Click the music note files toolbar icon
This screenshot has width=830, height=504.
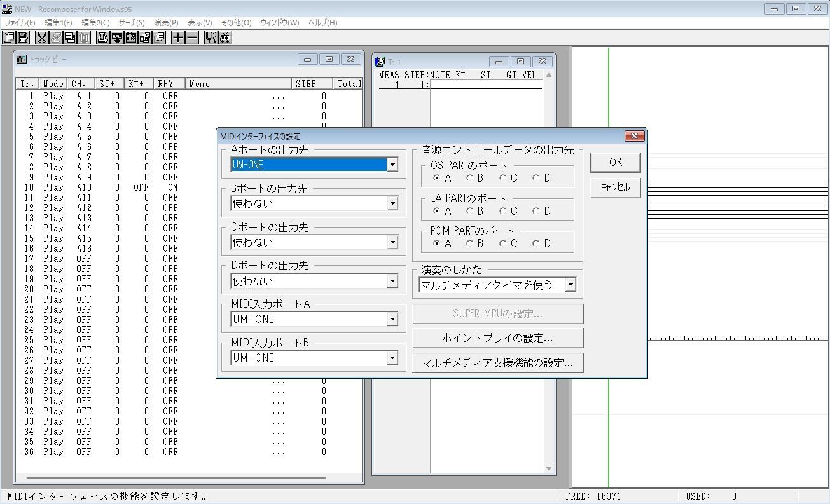145,37
